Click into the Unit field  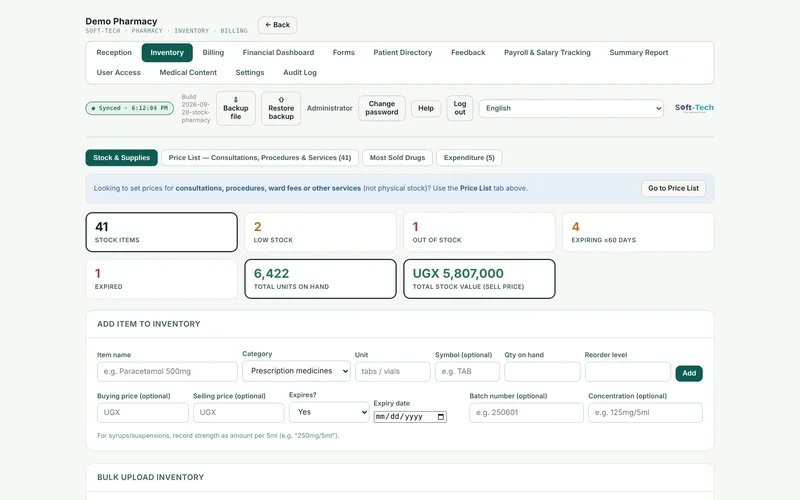point(392,371)
